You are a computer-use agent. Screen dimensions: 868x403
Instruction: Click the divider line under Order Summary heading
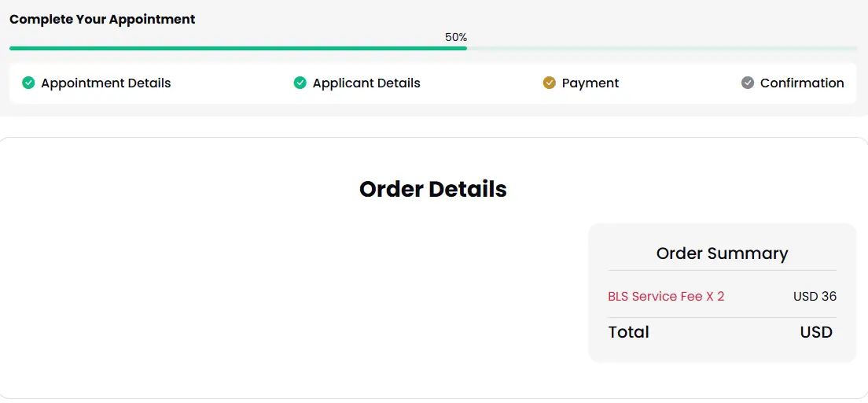[722, 271]
